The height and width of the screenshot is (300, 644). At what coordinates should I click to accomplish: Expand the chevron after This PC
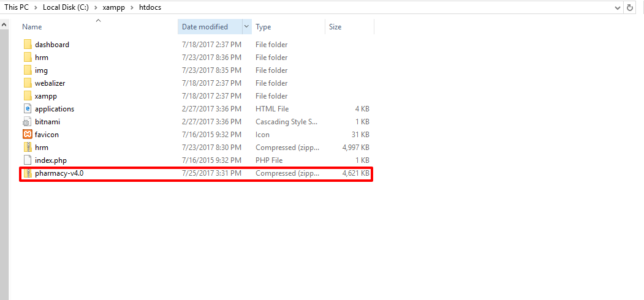click(x=36, y=7)
